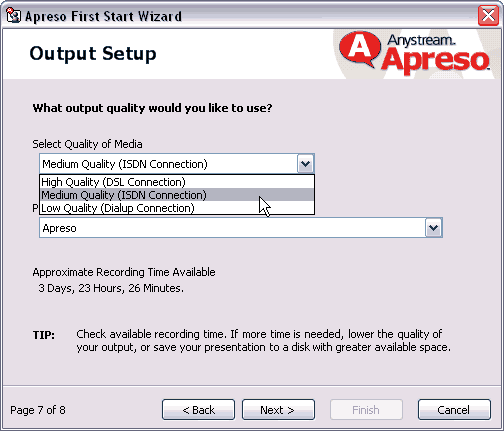Choose Medium Quality (ISDN Connection) in list
Viewport: 504px width, 431px height.
(x=177, y=195)
